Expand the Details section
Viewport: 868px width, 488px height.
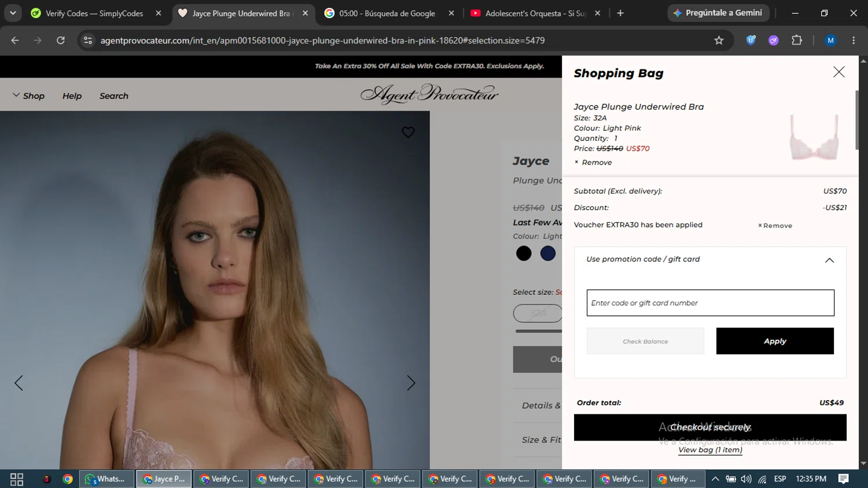pyautogui.click(x=541, y=406)
